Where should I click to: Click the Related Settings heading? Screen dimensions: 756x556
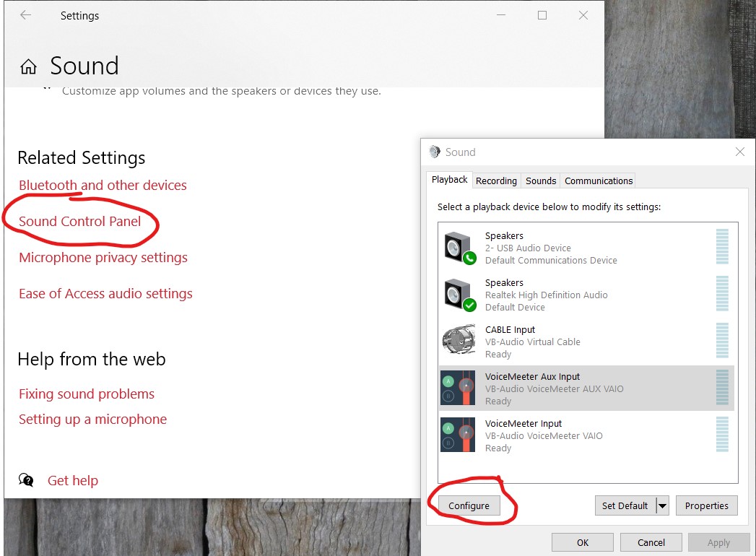pyautogui.click(x=82, y=158)
